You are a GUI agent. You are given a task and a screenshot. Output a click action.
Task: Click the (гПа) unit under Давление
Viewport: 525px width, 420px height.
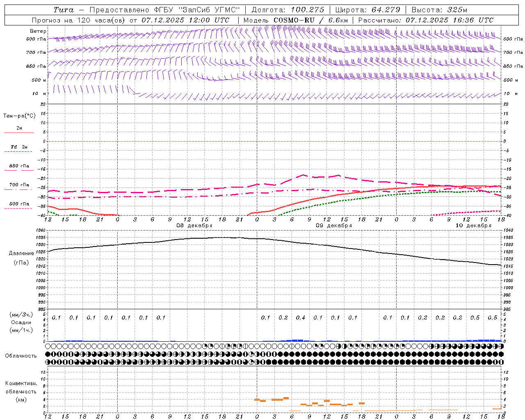(21, 262)
